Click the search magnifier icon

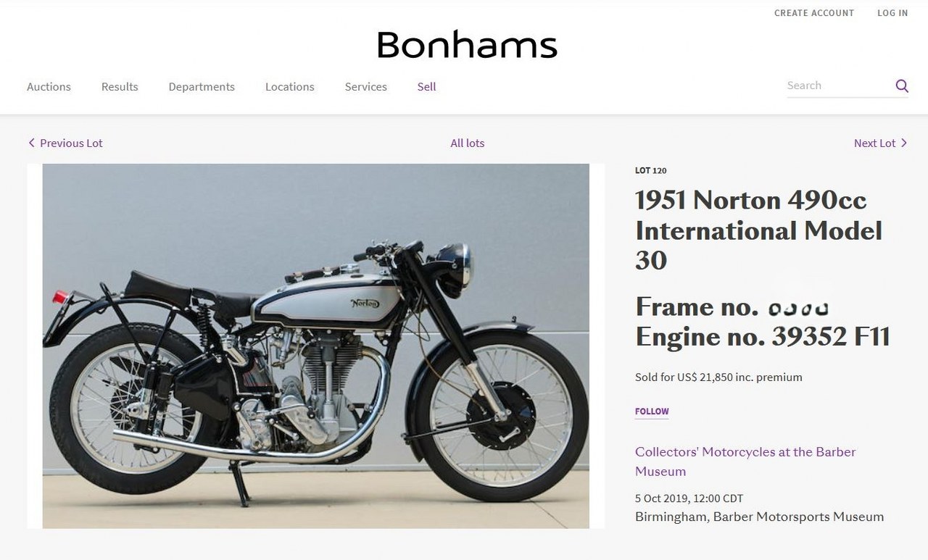point(902,86)
